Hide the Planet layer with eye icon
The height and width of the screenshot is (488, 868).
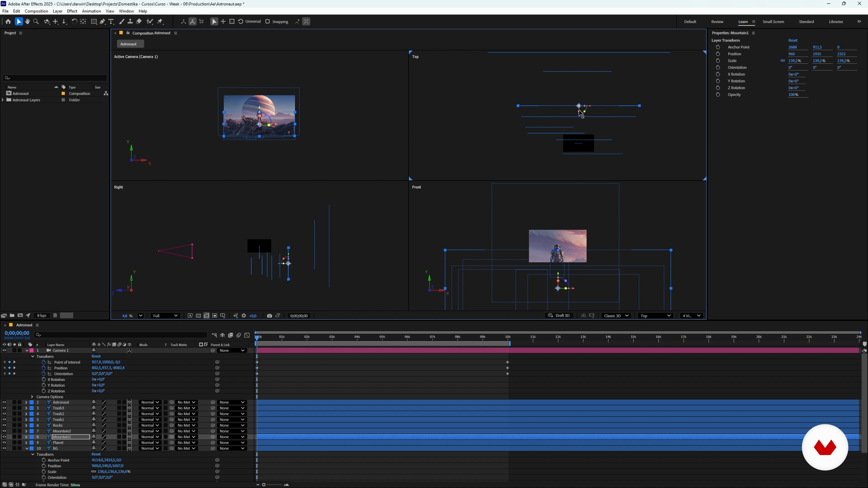pyautogui.click(x=4, y=443)
